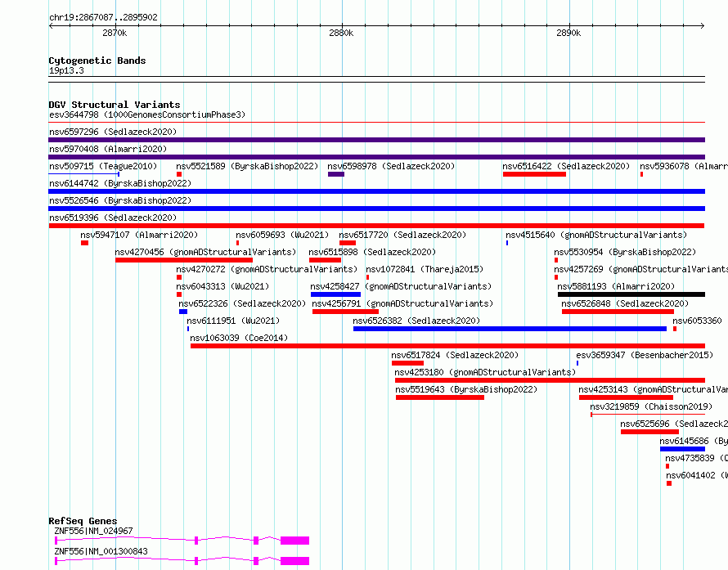This screenshot has height=570, width=728.
Task: Click the nsv1072841 Thareja2015 label
Action: (425, 269)
